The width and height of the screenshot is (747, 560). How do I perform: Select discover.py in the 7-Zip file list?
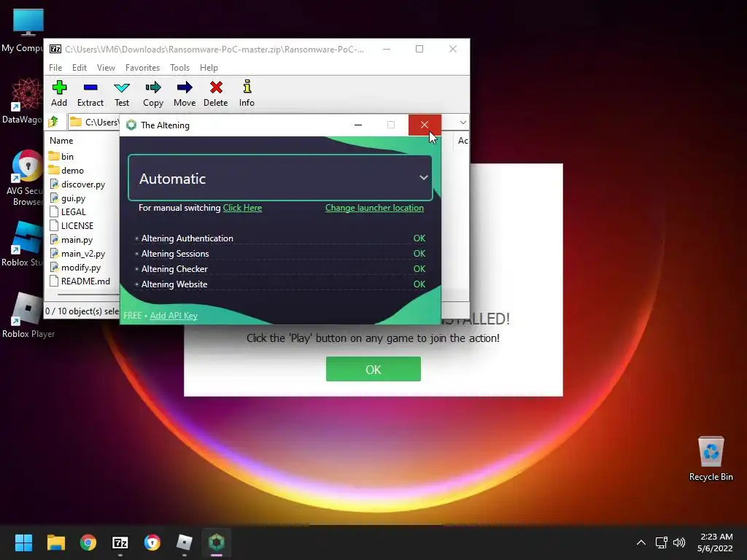click(x=77, y=184)
